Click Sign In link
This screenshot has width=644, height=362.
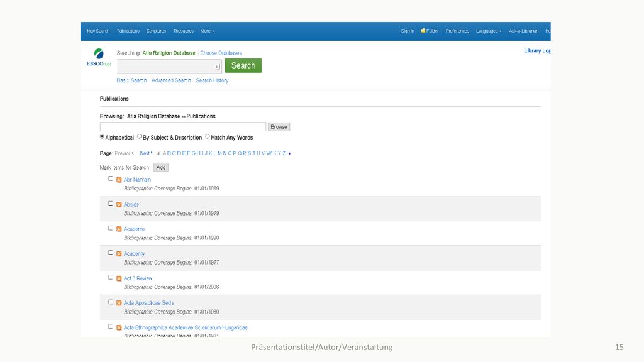(x=408, y=31)
